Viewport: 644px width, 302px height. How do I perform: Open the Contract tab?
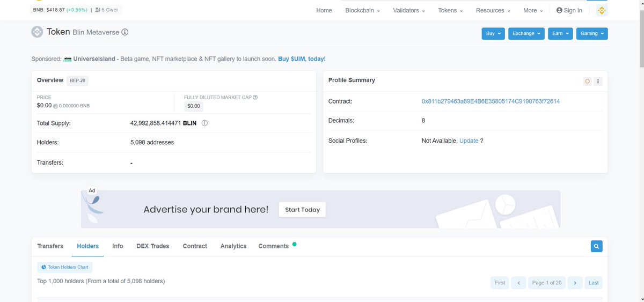(x=195, y=246)
